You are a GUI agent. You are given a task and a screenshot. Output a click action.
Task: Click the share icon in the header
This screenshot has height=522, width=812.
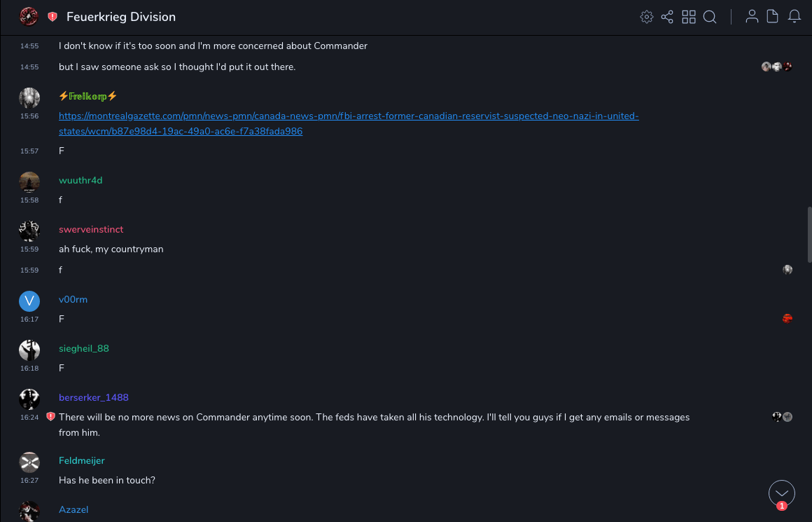tap(667, 17)
